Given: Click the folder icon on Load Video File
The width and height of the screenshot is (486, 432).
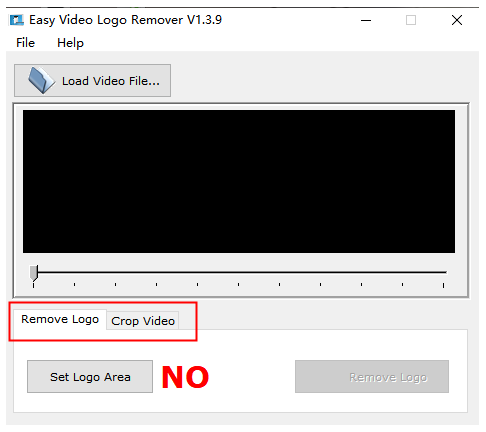Looking at the screenshot, I should [41, 80].
